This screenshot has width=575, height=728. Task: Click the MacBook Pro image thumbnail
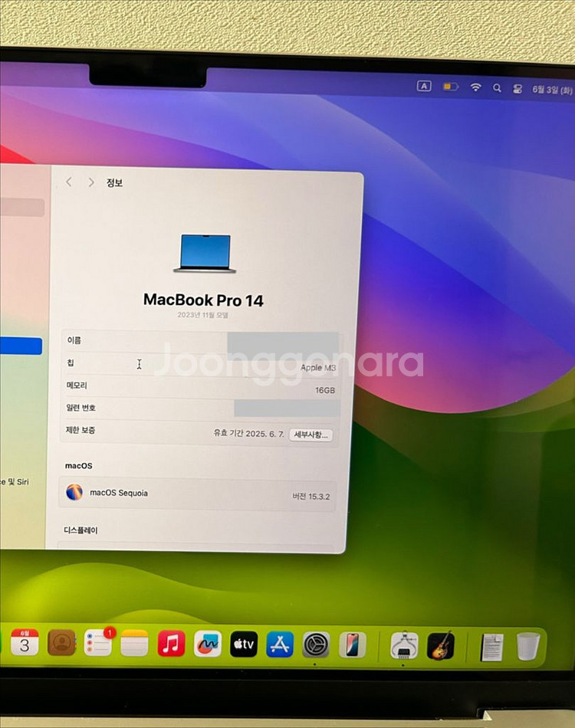point(205,253)
